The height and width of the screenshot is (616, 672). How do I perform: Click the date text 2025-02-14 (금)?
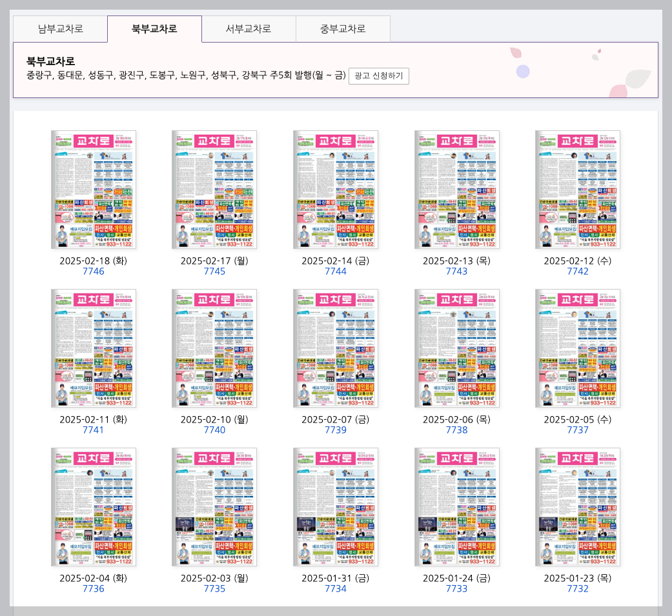pos(336,261)
